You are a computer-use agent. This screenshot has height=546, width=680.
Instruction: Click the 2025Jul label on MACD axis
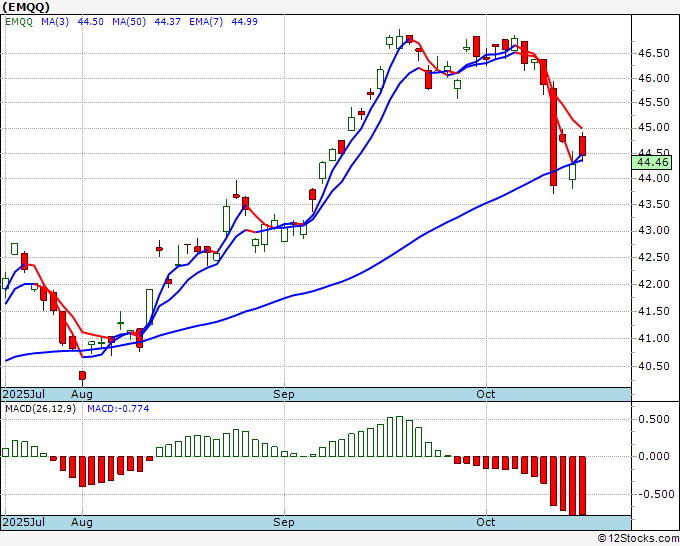pos(24,522)
